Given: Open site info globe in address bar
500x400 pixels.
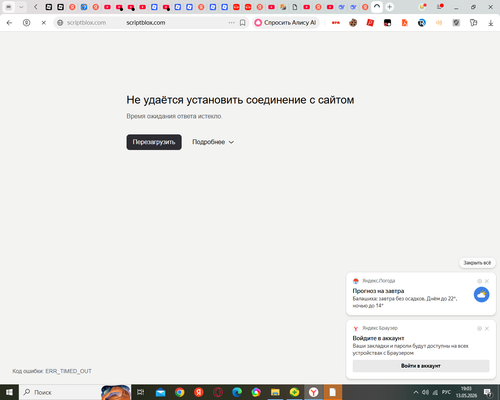Looking at the screenshot, I should click(60, 23).
